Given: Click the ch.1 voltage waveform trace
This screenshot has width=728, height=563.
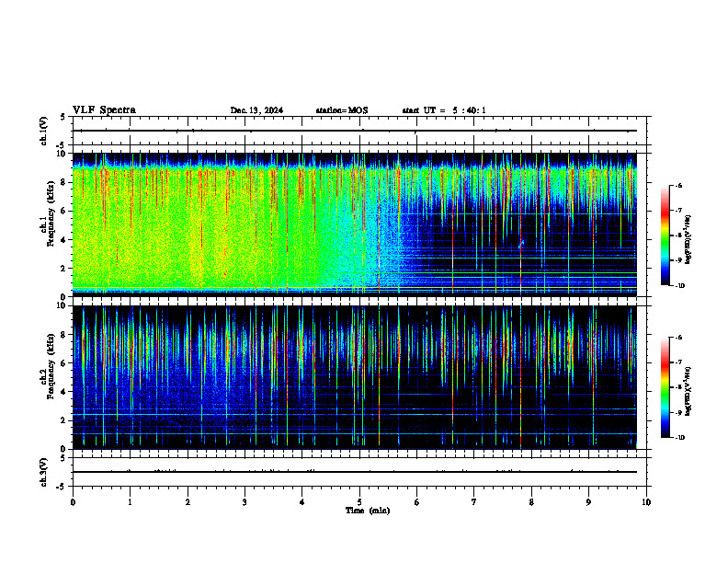Looking at the screenshot, I should [355, 131].
